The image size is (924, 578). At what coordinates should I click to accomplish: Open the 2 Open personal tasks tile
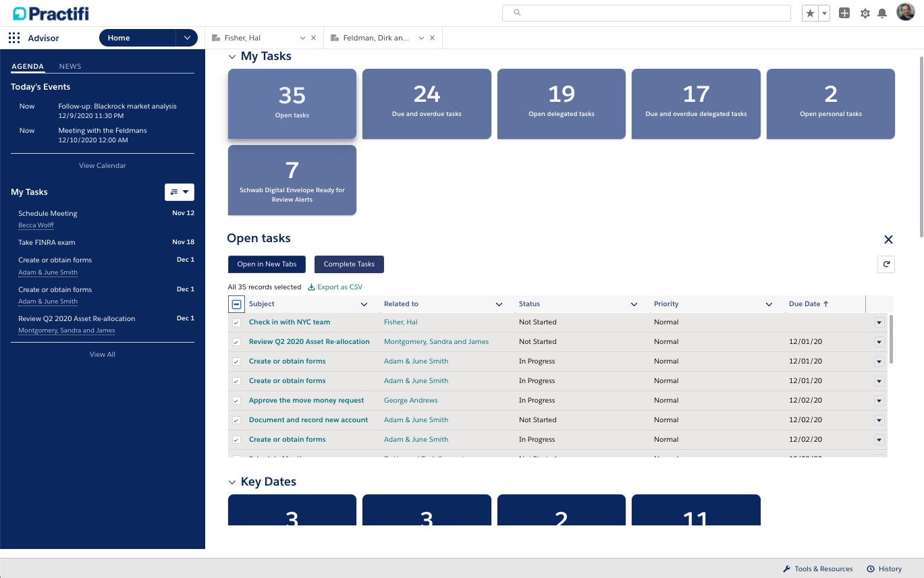pos(831,104)
